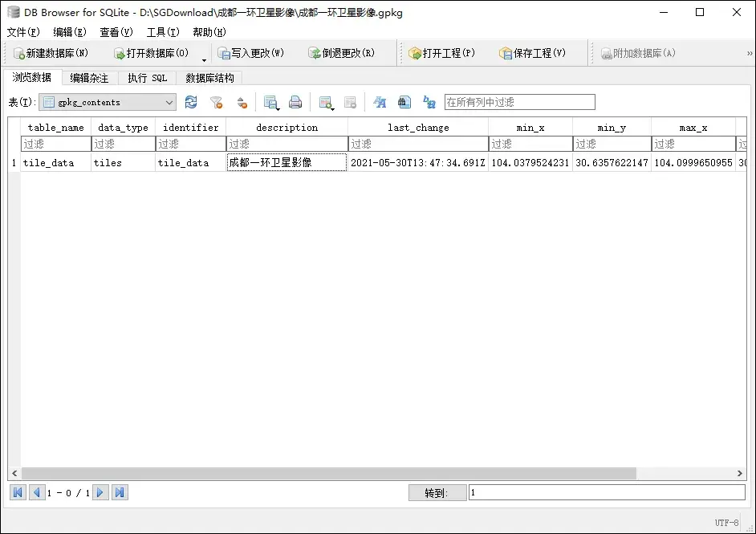Switch to the 数据库结构 tab
The width and height of the screenshot is (756, 534).
[x=209, y=78]
